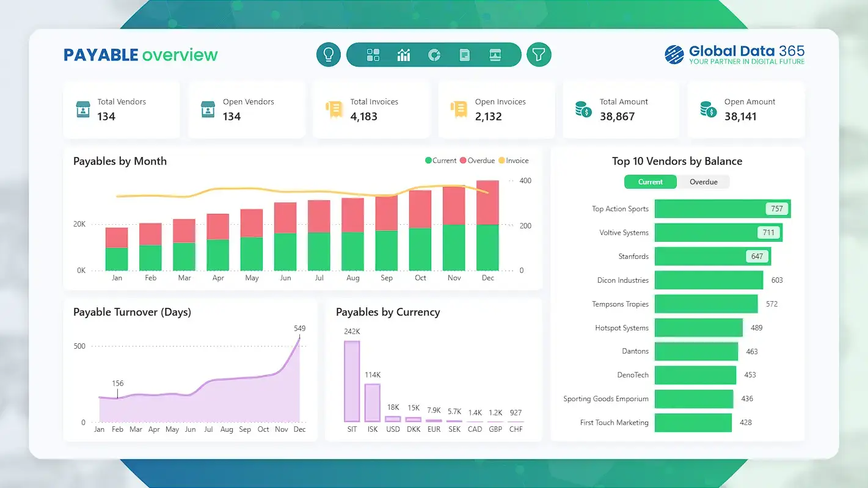Select the Total Invoices receipt icon

(334, 109)
